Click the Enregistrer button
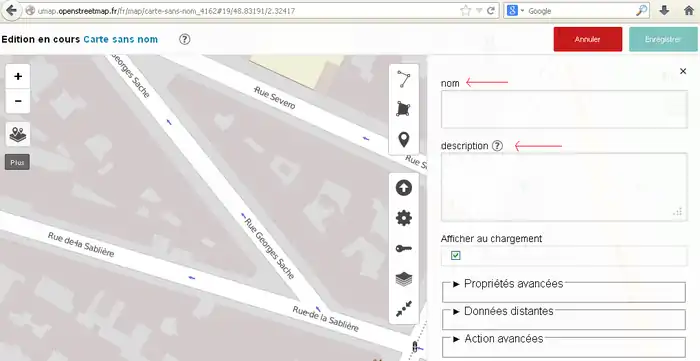Image resolution: width=700 pixels, height=361 pixels. pos(663,39)
